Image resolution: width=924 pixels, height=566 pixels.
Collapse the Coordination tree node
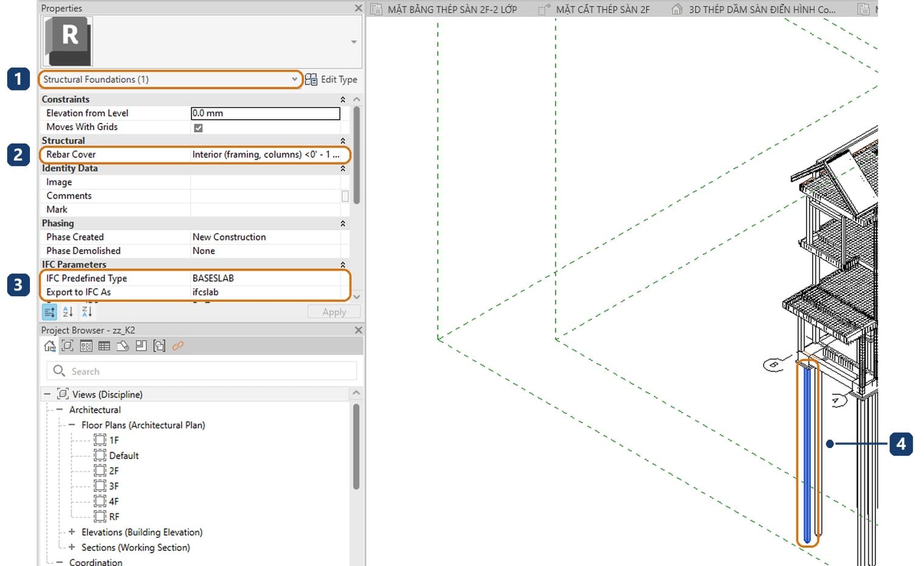tap(60, 562)
